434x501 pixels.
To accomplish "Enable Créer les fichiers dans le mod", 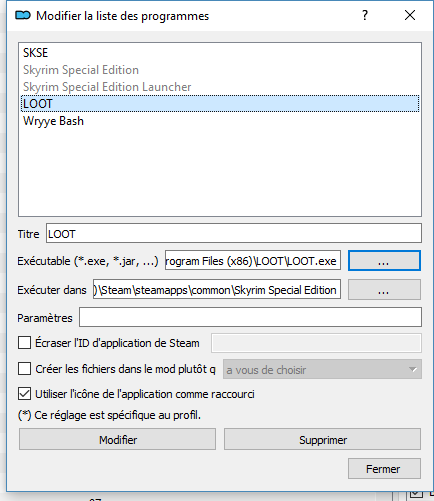I will click(x=24, y=369).
